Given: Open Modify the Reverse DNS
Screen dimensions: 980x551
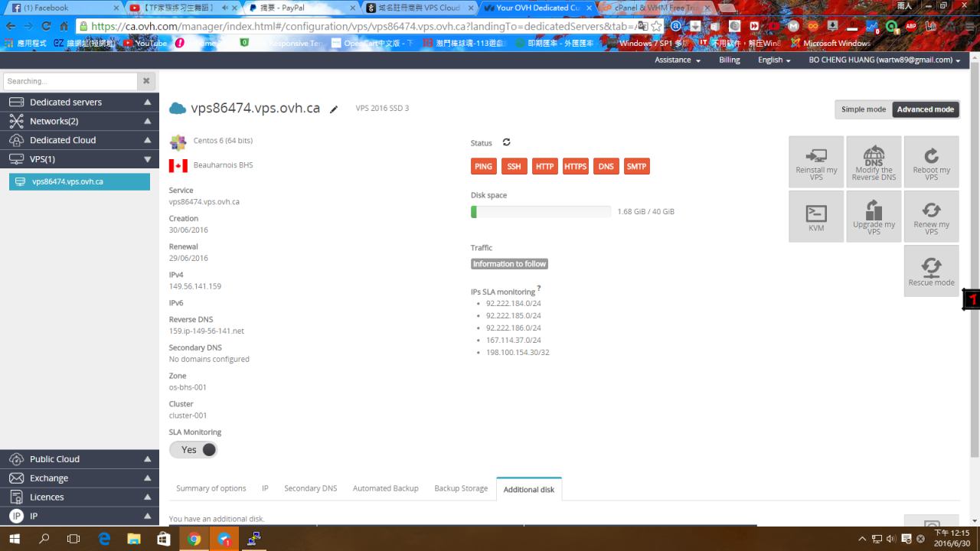Looking at the screenshot, I should 874,161.
